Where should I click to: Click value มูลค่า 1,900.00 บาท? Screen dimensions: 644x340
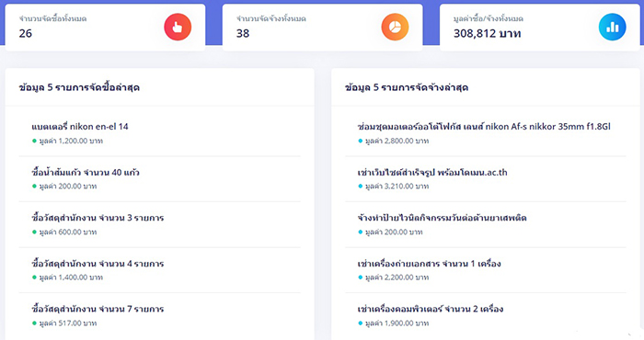click(x=397, y=323)
